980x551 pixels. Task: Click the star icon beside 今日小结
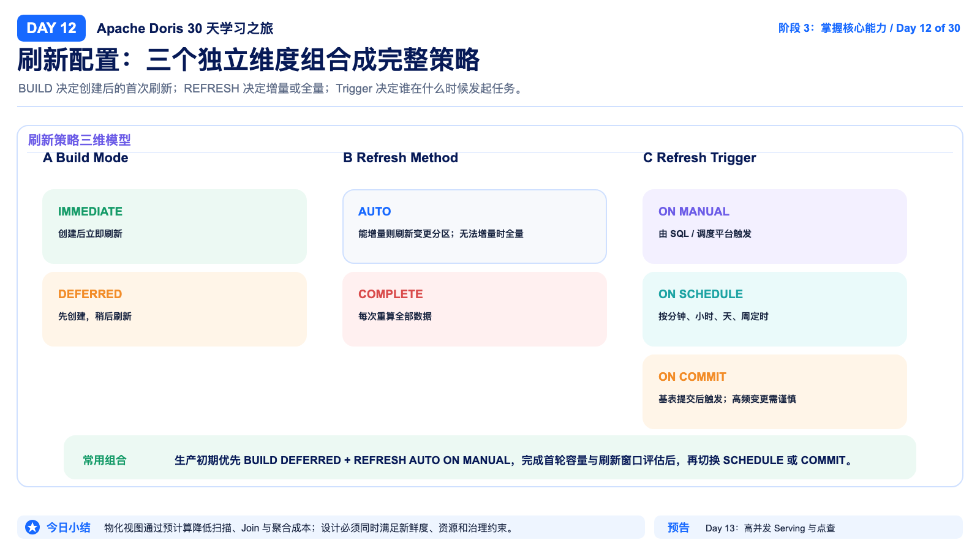[x=32, y=527]
